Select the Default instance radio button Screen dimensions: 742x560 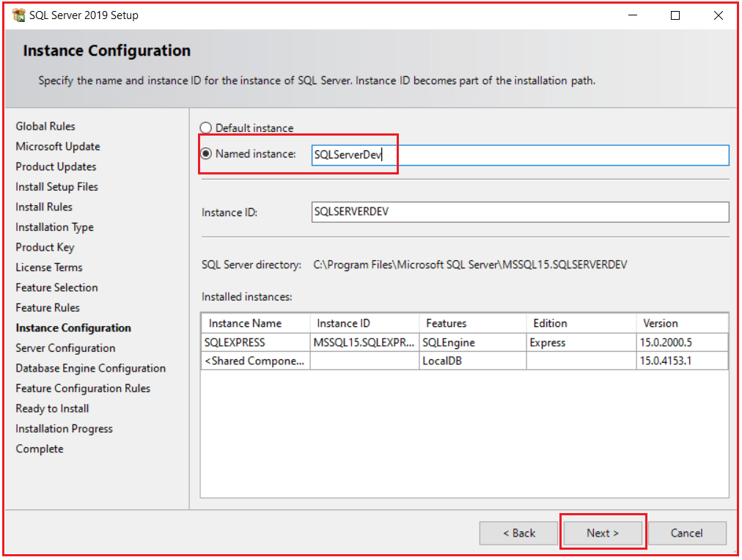[x=205, y=128]
